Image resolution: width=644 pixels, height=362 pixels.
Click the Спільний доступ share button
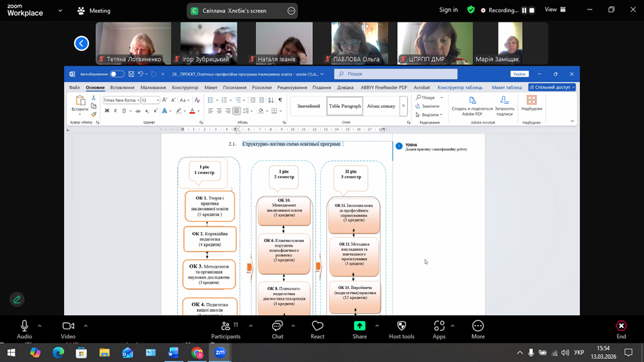tap(552, 87)
